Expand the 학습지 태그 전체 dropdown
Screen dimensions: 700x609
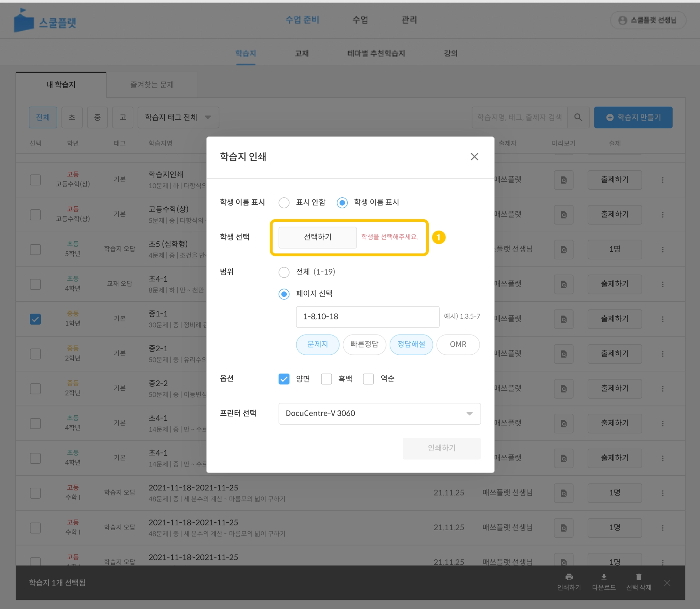(x=178, y=118)
